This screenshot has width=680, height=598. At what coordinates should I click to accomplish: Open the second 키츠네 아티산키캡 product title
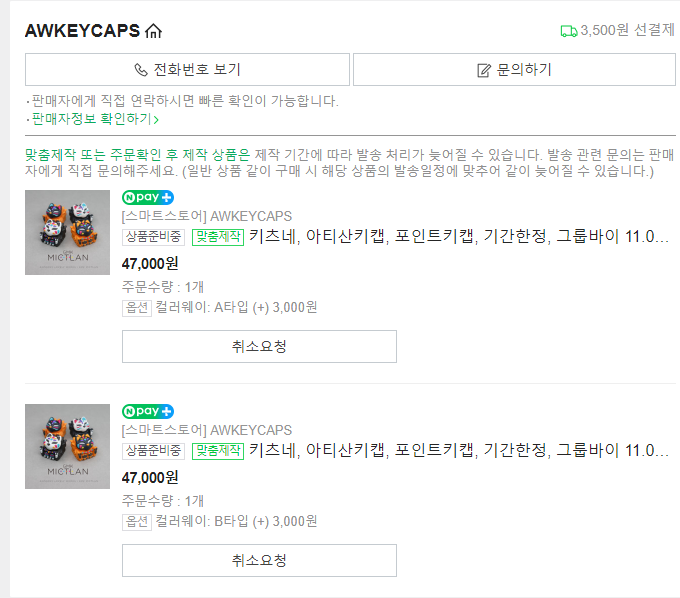(x=459, y=451)
